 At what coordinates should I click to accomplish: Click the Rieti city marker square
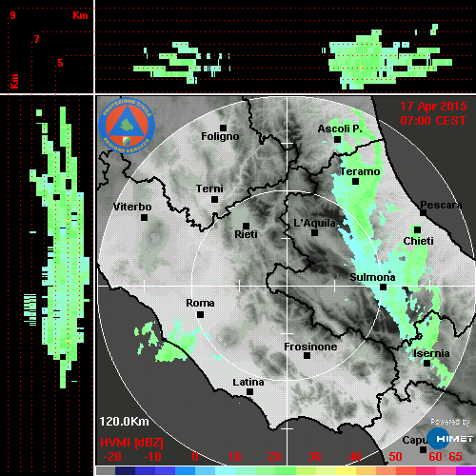point(246,226)
